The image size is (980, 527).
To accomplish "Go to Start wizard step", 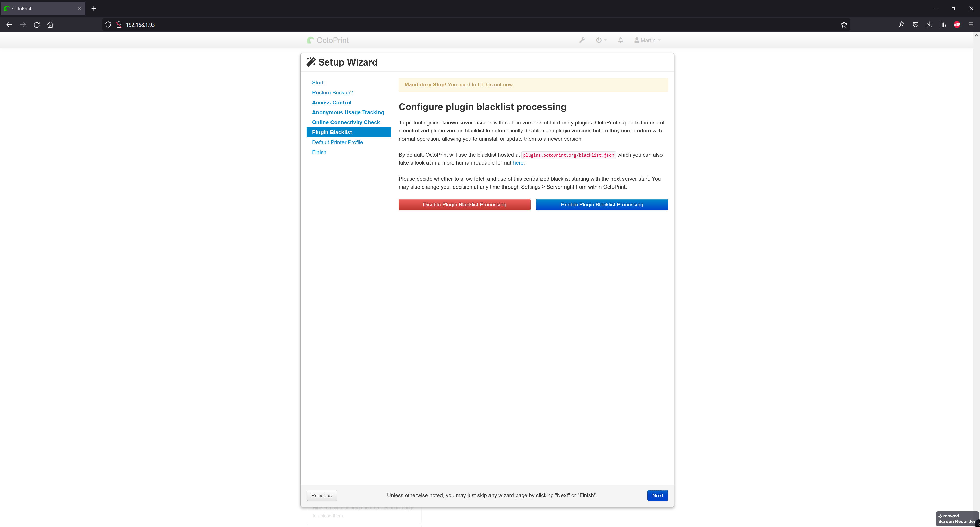I will coord(317,82).
